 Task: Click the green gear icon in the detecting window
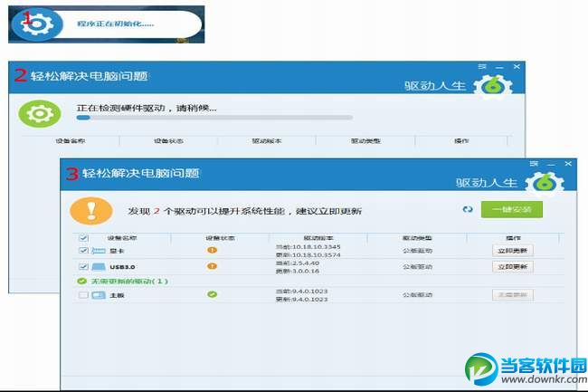(40, 113)
